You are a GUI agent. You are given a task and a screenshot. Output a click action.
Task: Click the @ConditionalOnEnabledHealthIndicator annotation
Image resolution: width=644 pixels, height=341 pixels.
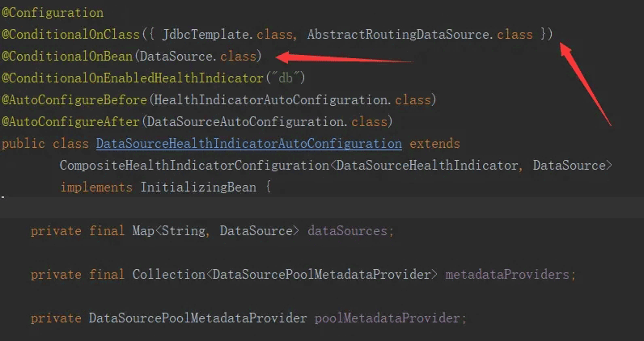point(133,78)
